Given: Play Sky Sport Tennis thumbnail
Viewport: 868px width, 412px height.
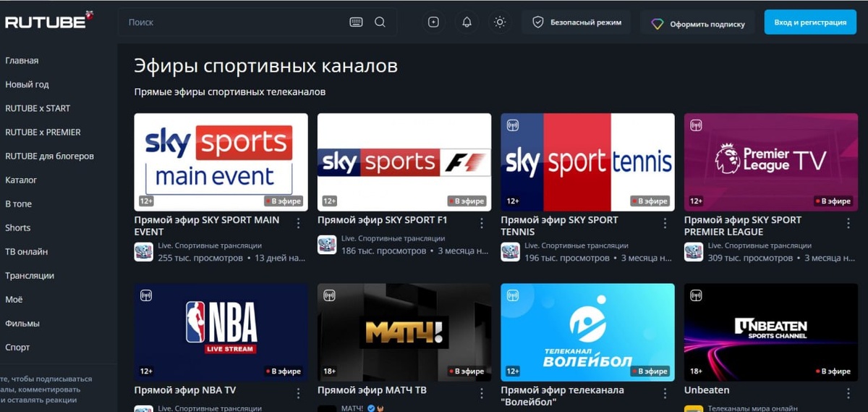Looking at the screenshot, I should click(587, 162).
